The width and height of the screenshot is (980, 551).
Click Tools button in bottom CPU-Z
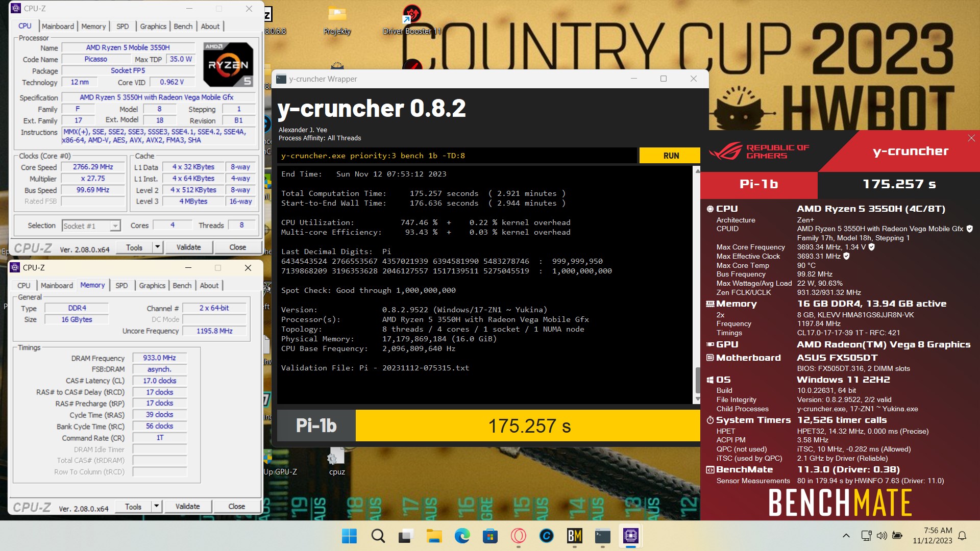tap(133, 507)
